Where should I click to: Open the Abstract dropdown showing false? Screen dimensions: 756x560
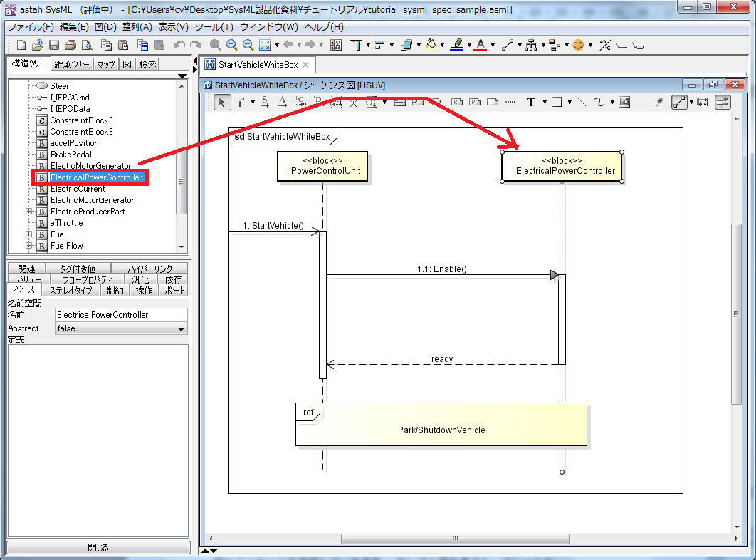[x=120, y=328]
